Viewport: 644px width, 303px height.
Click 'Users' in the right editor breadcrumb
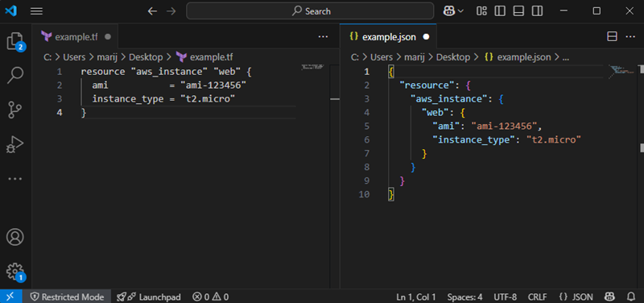coord(381,56)
